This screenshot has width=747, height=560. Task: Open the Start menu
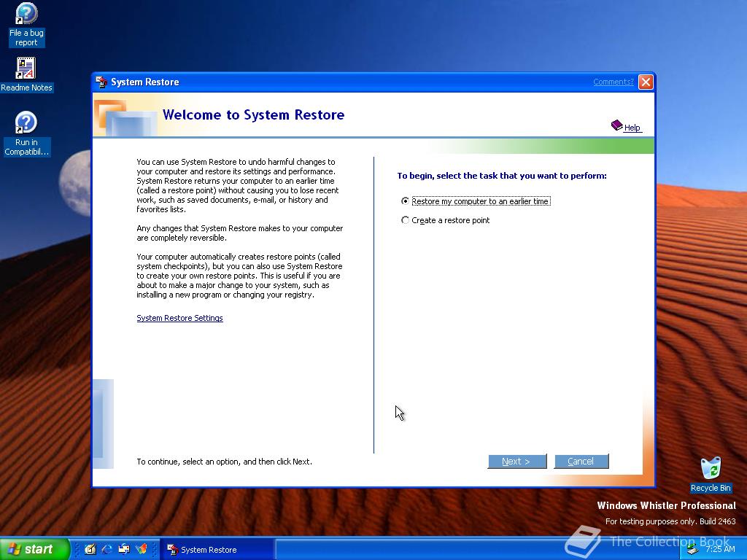click(34, 549)
